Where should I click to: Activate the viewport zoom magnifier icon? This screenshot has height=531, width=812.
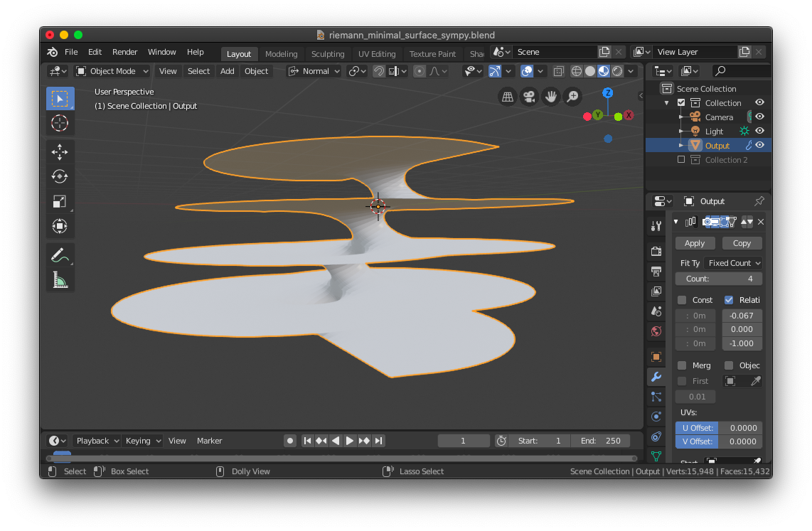pos(572,96)
